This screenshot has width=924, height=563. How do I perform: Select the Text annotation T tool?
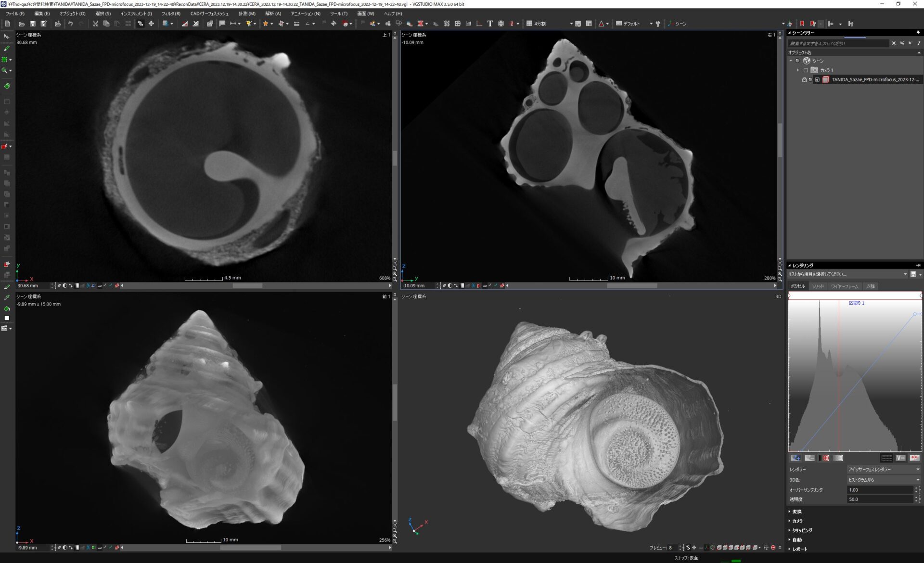[490, 24]
